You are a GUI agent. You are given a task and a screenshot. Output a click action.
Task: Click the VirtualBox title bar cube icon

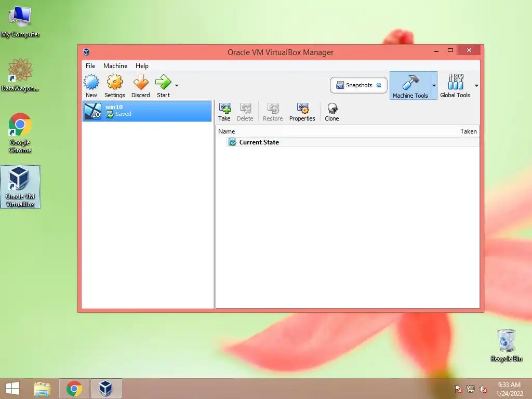click(86, 52)
